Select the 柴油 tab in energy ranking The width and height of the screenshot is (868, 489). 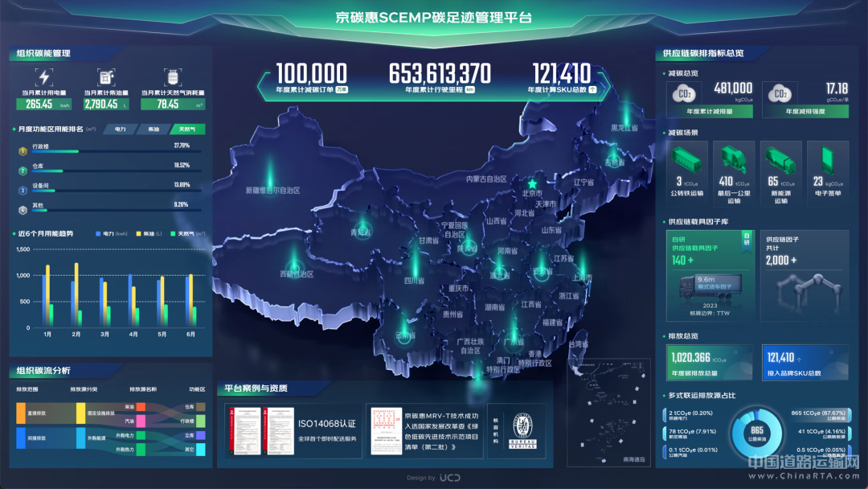coord(154,129)
